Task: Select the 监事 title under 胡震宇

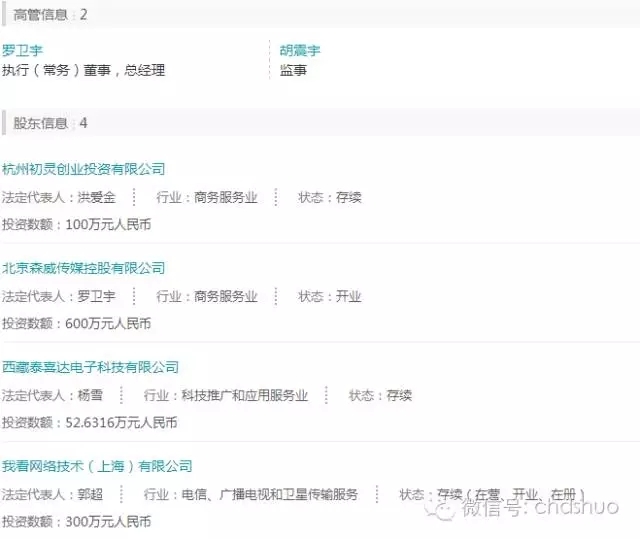Action: [x=293, y=70]
